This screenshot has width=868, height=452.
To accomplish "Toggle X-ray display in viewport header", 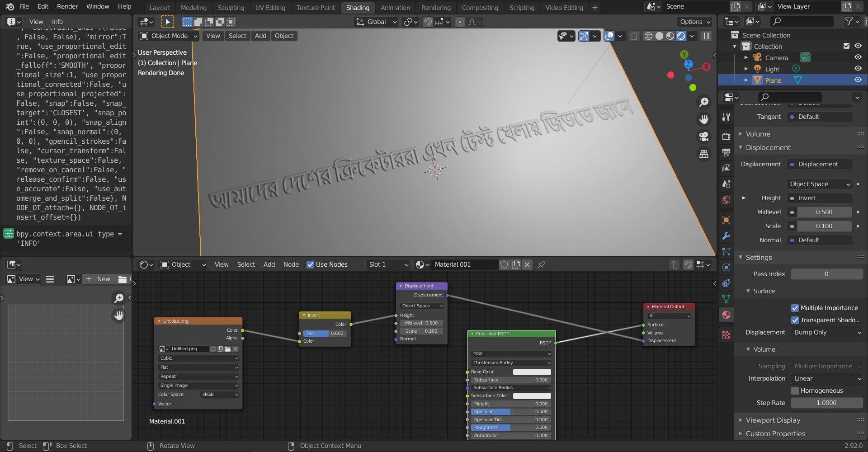I will coord(634,36).
